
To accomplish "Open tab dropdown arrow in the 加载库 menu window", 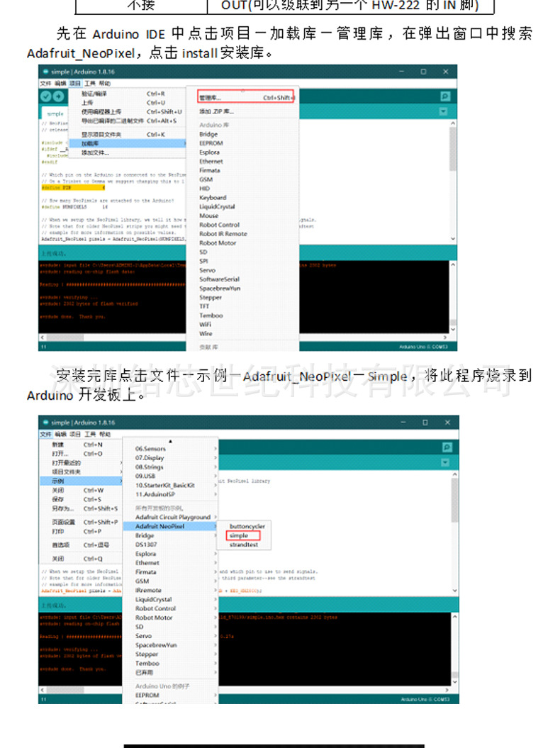I will (443, 111).
